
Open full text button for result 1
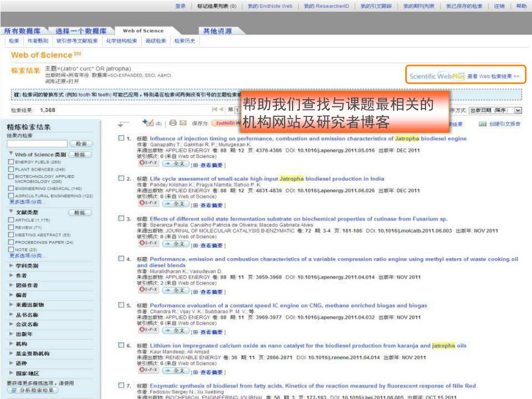point(176,164)
